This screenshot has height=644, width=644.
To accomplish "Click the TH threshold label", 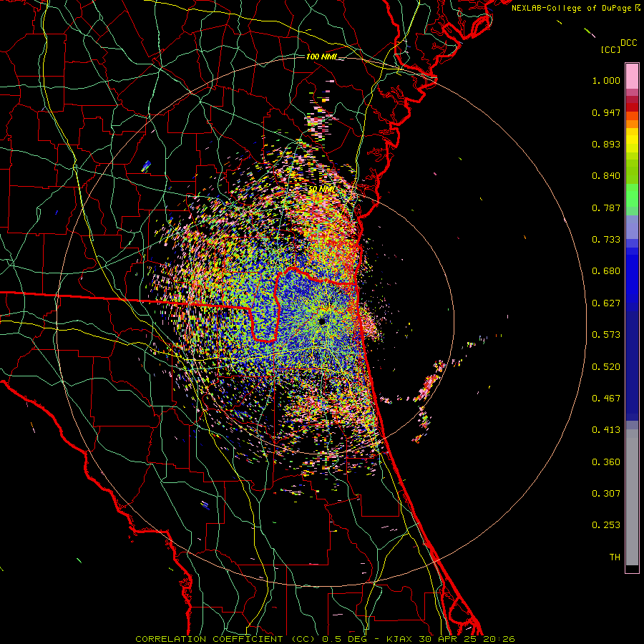I will click(x=615, y=557).
